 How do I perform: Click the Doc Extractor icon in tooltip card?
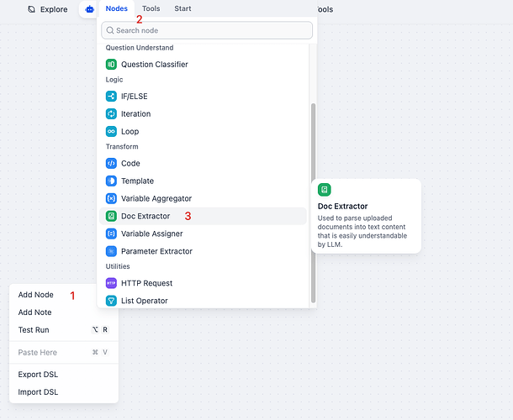coord(325,190)
